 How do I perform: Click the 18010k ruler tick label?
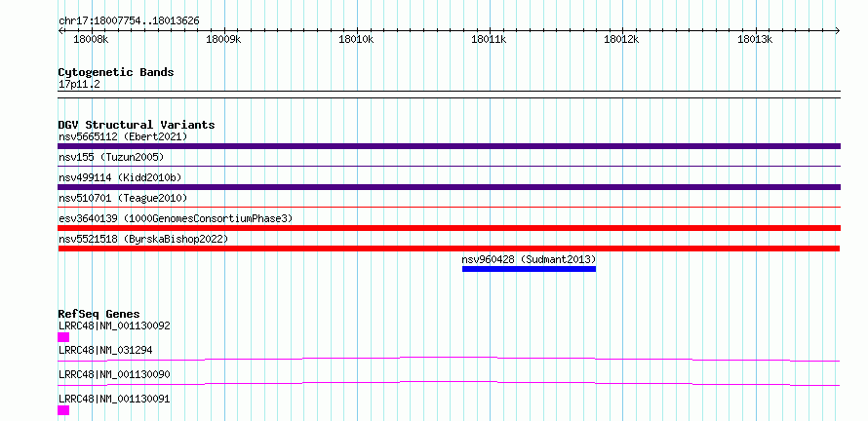pyautogui.click(x=357, y=39)
